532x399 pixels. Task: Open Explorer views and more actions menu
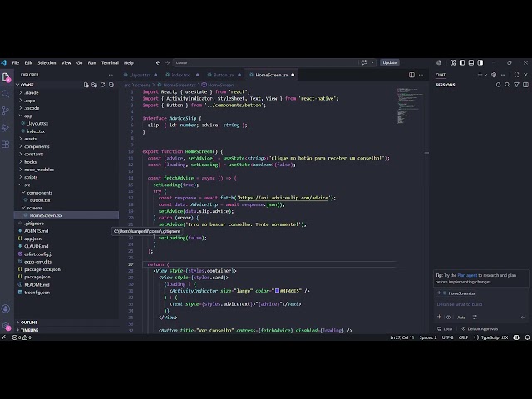pyautogui.click(x=111, y=75)
